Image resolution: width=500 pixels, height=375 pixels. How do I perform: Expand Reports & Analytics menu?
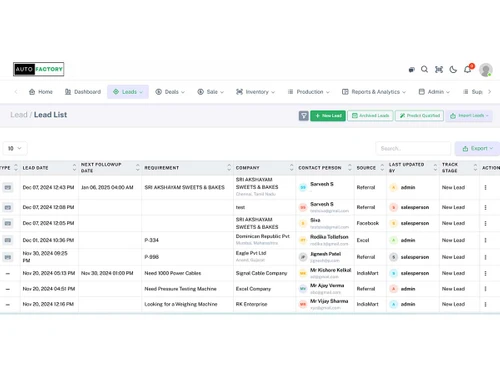click(374, 92)
